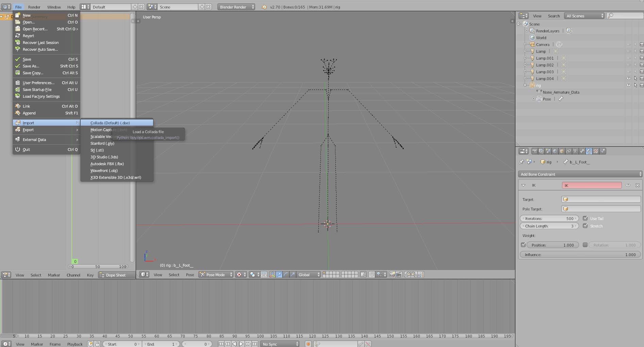This screenshot has width=644, height=347.
Task: Open the Render Layers properties tab icon
Action: 542,151
